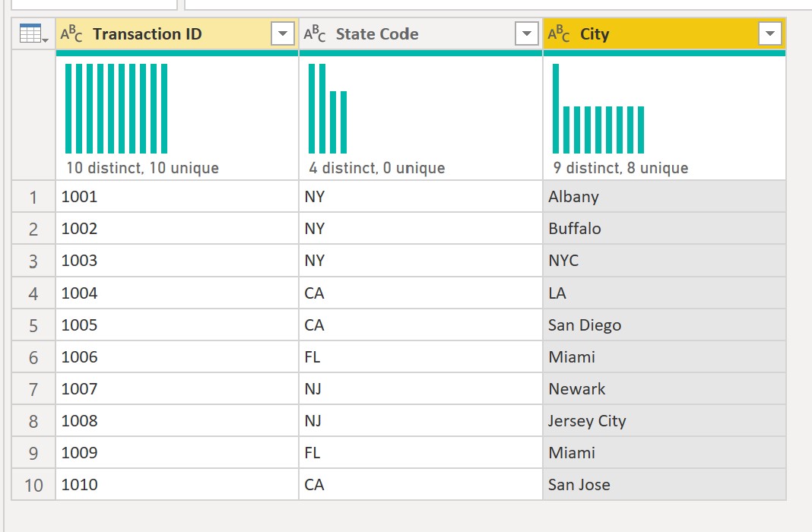The image size is (812, 532).
Task: Click cell 1003
Action: (x=177, y=261)
